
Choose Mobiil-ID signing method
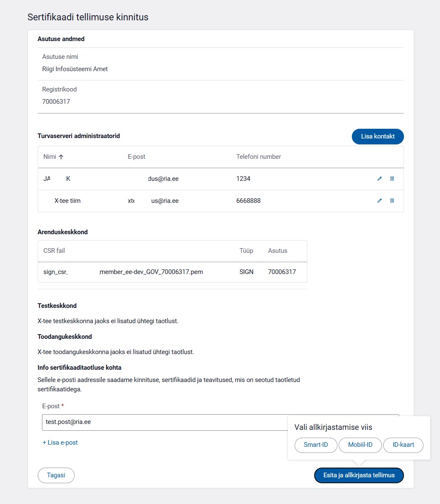pos(360,445)
